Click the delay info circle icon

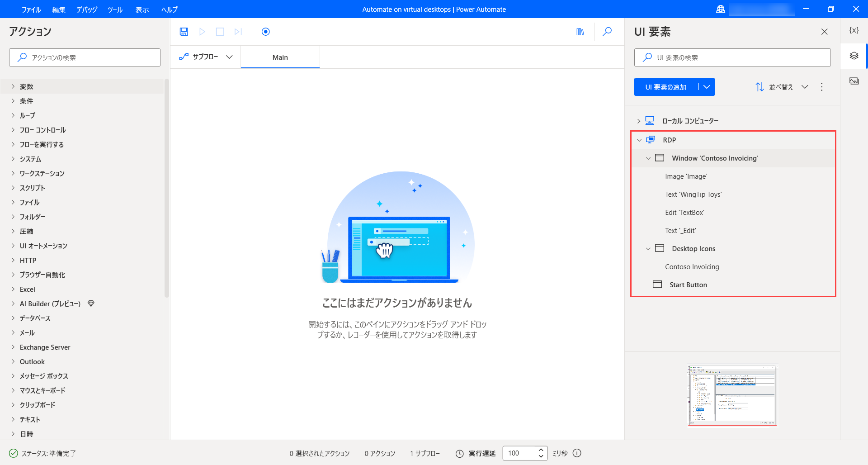pos(577,453)
